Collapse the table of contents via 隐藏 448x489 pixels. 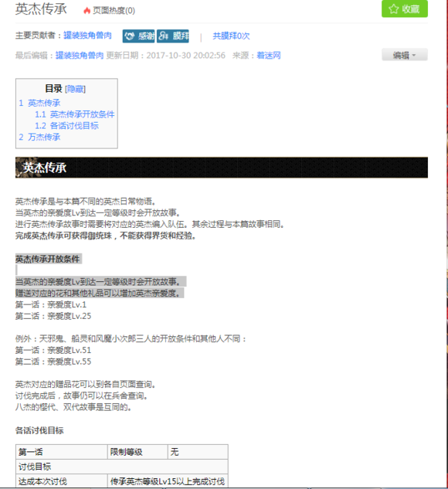coord(75,89)
